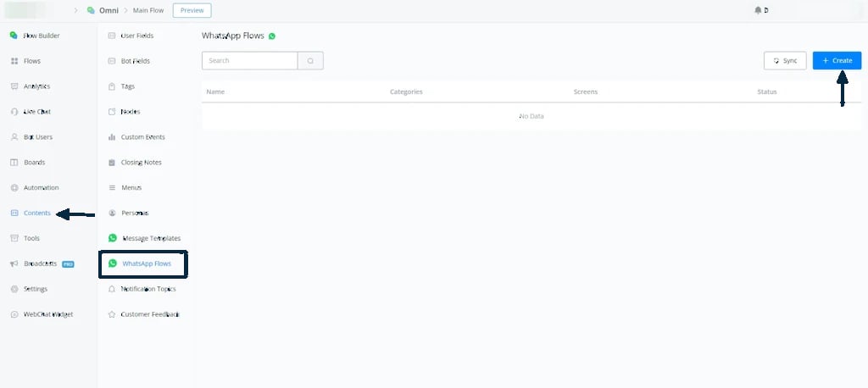Open Live Chat from the sidebar
The width and height of the screenshot is (868, 388).
37,112
